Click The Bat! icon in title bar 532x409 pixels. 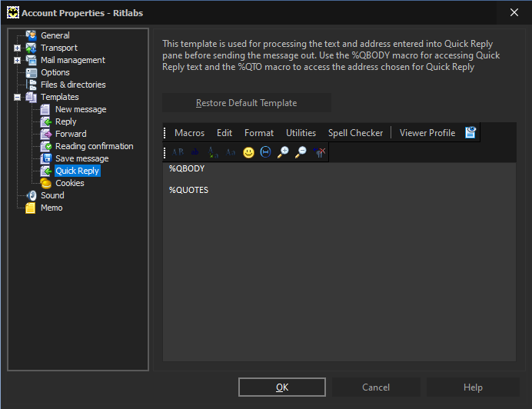point(13,12)
